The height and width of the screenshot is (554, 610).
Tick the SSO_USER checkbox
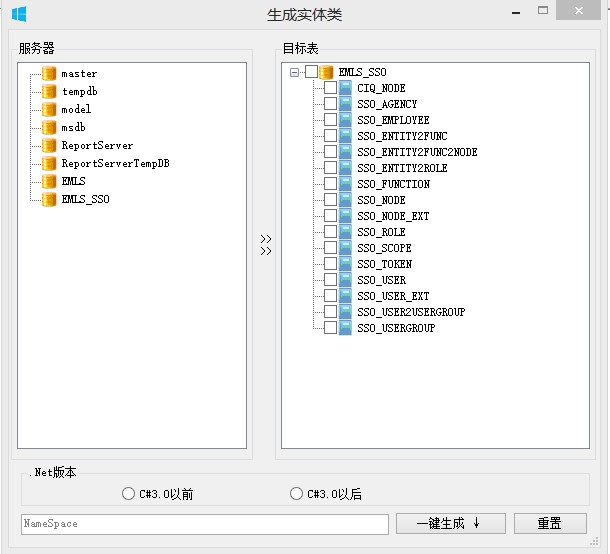(330, 279)
